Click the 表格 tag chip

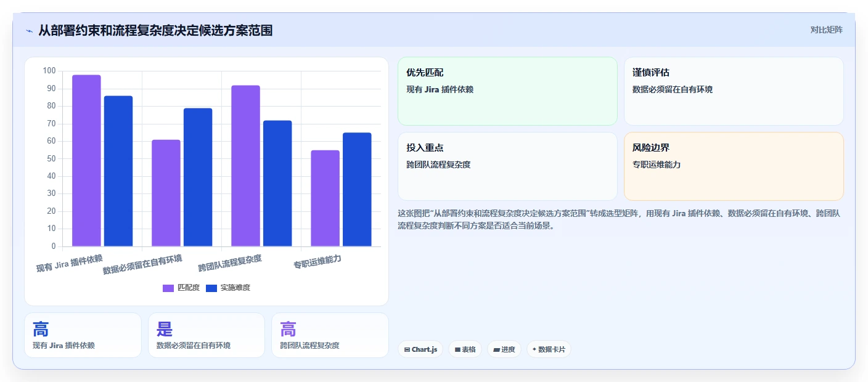(x=465, y=349)
